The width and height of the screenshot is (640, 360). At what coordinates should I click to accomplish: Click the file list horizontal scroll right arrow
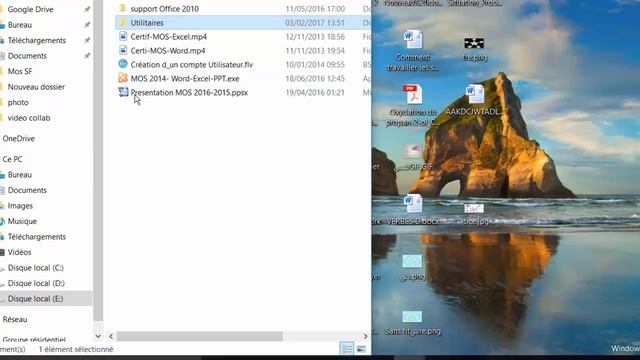pos(365,336)
